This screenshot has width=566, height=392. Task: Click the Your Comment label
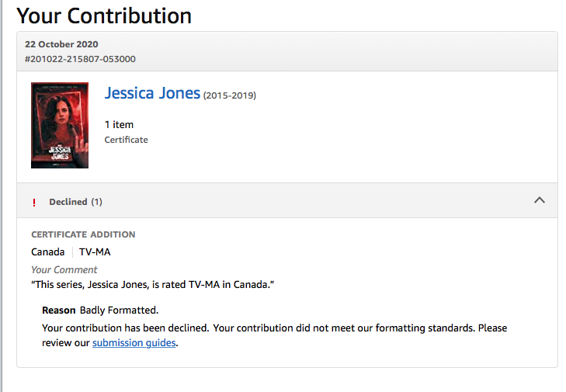(64, 269)
